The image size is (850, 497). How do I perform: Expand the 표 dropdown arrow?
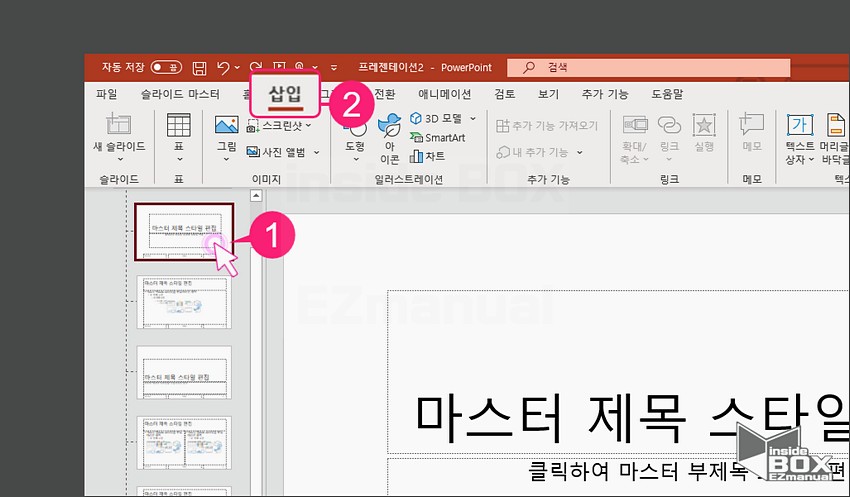[x=179, y=159]
